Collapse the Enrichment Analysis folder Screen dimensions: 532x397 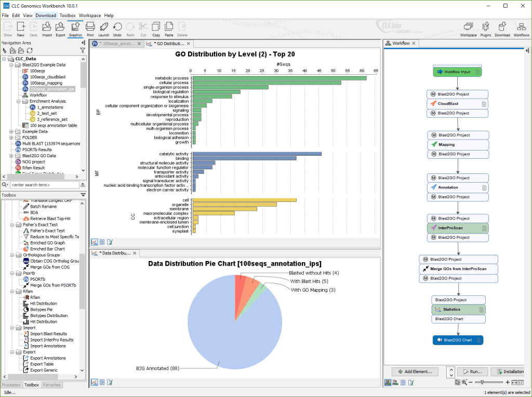19,101
